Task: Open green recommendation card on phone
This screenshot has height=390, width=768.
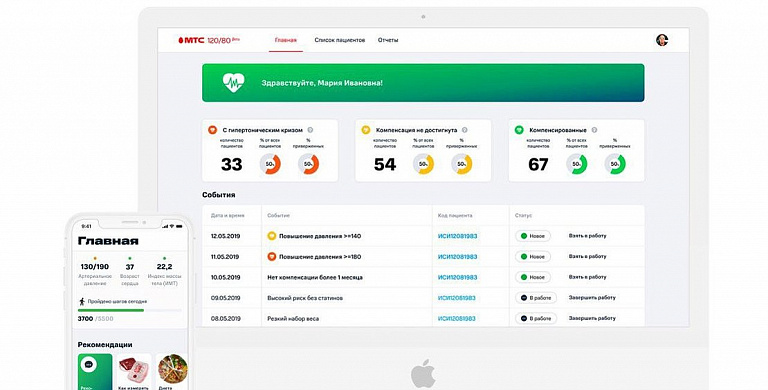Action: pyautogui.click(x=95, y=372)
